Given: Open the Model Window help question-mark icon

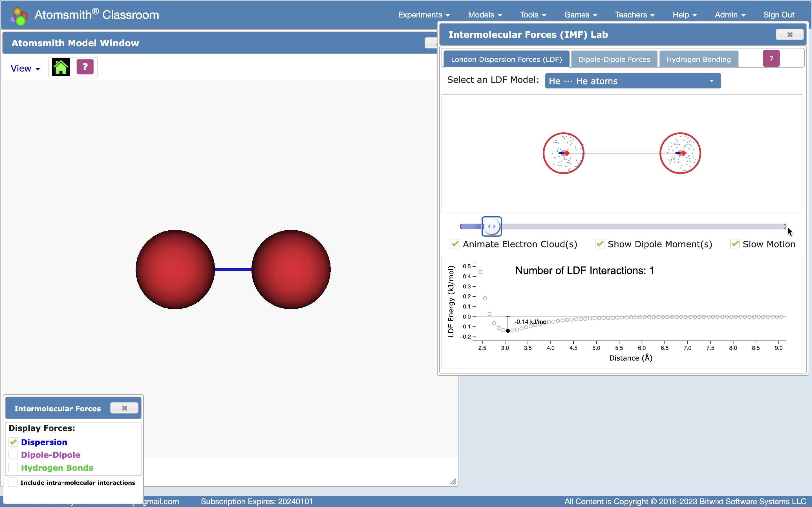Looking at the screenshot, I should (85, 67).
